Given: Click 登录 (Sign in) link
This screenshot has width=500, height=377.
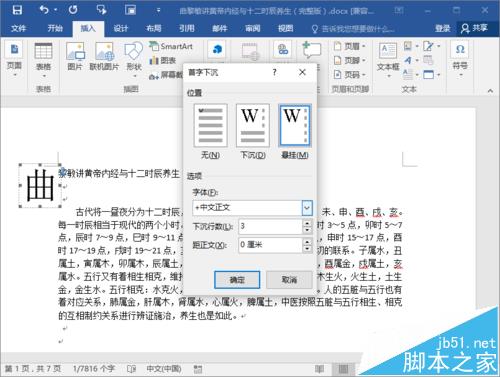Looking at the screenshot, I should pyautogui.click(x=443, y=28).
